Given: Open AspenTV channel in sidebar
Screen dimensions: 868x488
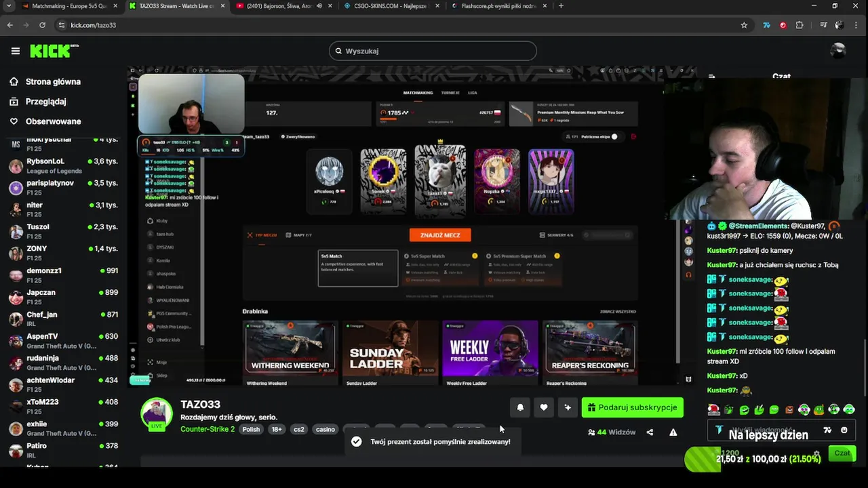Looking at the screenshot, I should point(64,340).
